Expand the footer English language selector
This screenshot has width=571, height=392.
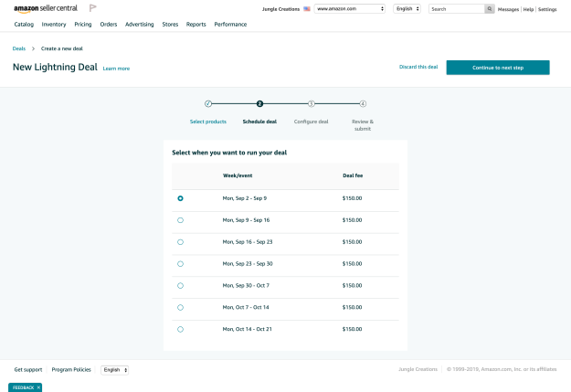114,370
